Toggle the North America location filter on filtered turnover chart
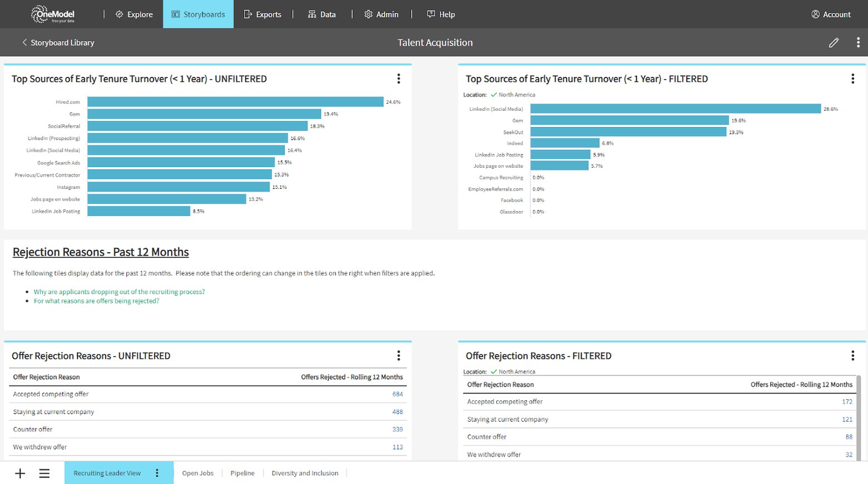The image size is (868, 484). [512, 95]
